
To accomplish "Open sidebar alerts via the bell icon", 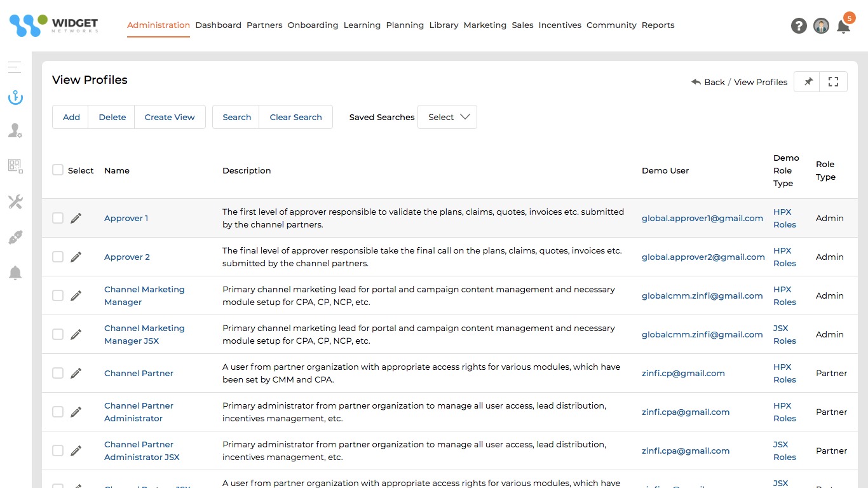I will pos(15,272).
